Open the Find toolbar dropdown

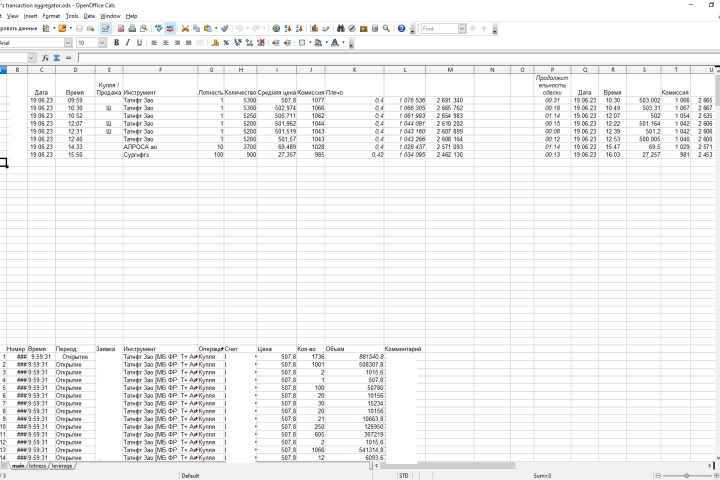(462, 28)
